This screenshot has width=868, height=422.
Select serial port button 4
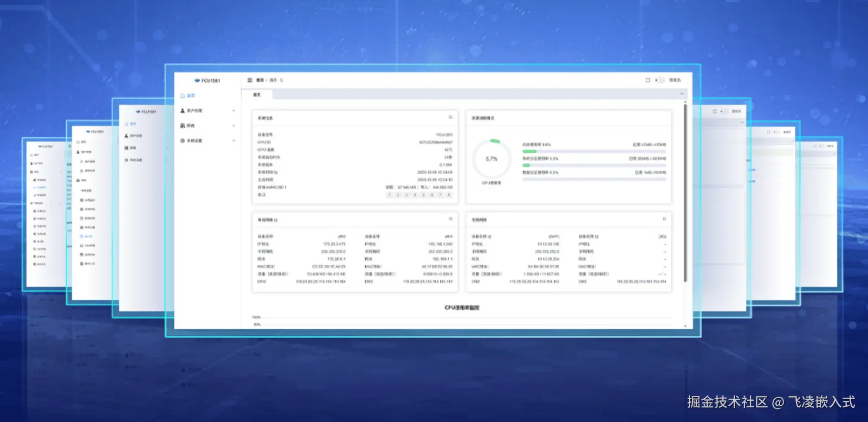(x=415, y=195)
